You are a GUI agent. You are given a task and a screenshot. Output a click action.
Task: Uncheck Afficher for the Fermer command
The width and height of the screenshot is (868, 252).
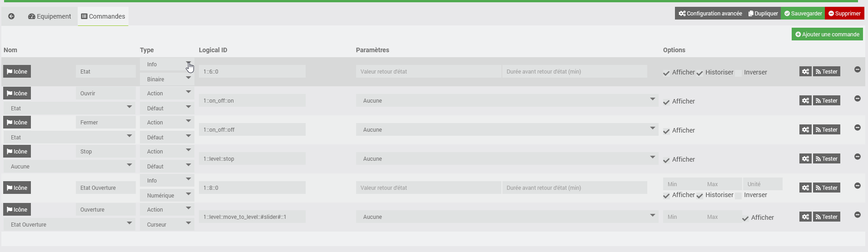(666, 131)
